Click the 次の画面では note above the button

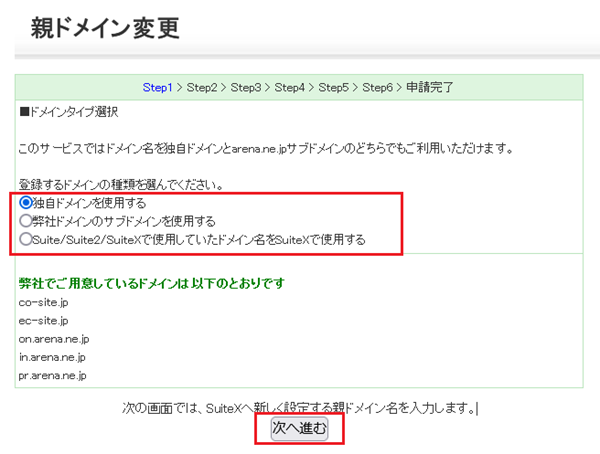[299, 408]
